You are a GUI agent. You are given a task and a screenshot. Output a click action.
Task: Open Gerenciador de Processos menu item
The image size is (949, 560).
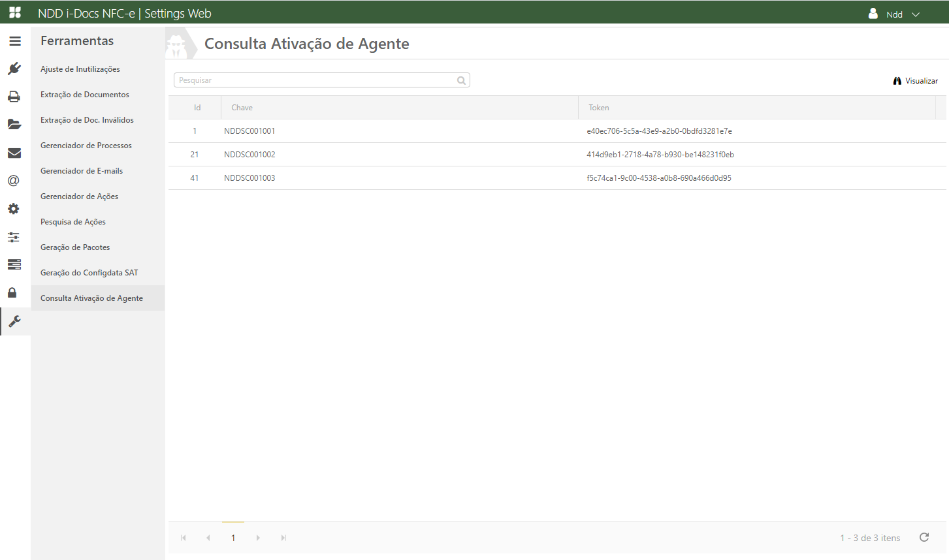[x=86, y=146]
